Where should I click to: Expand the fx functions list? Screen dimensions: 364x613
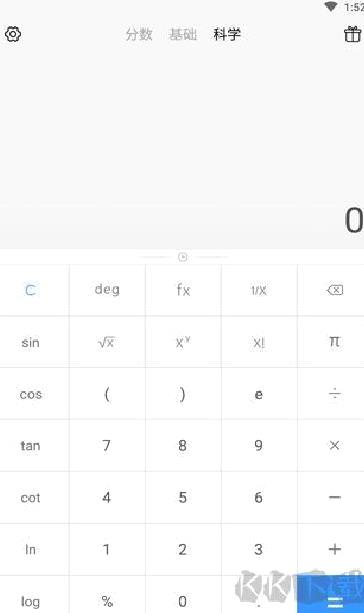tap(183, 290)
